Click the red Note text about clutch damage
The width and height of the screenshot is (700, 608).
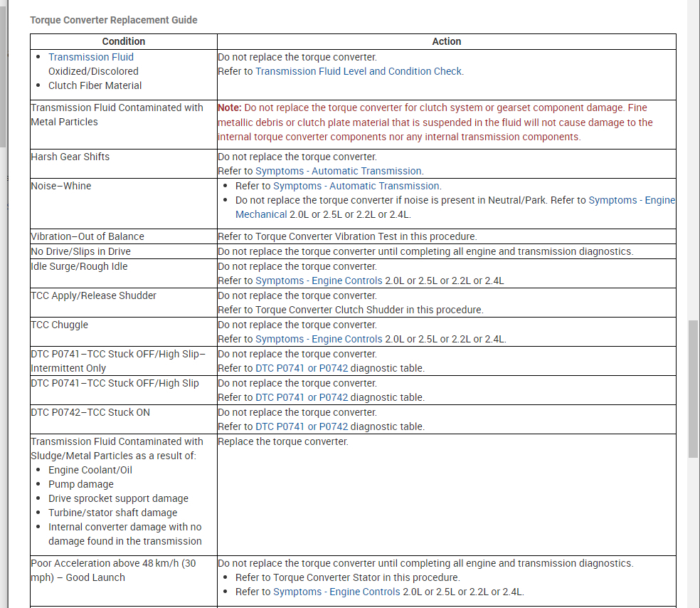click(435, 122)
